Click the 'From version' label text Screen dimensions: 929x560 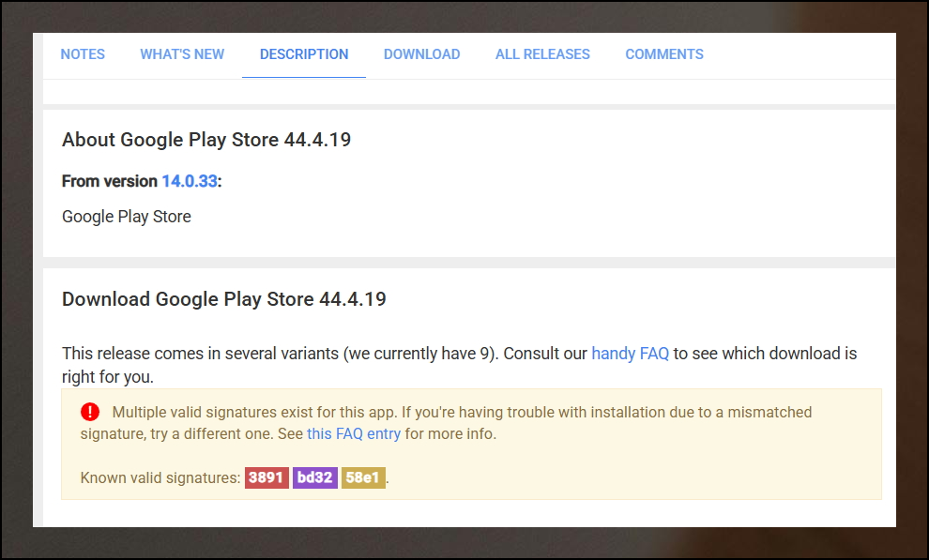coord(110,181)
